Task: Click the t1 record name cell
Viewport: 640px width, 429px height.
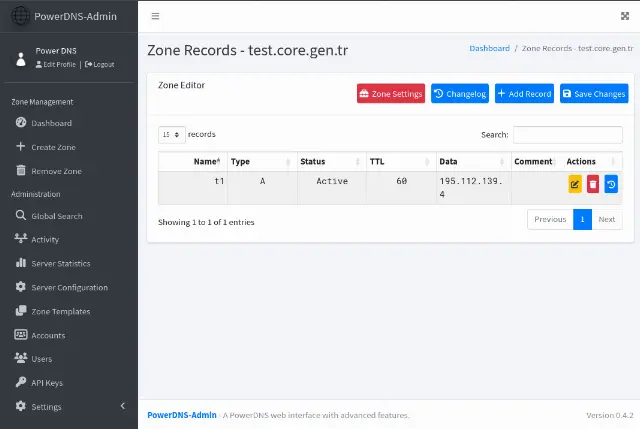Action: click(x=193, y=188)
